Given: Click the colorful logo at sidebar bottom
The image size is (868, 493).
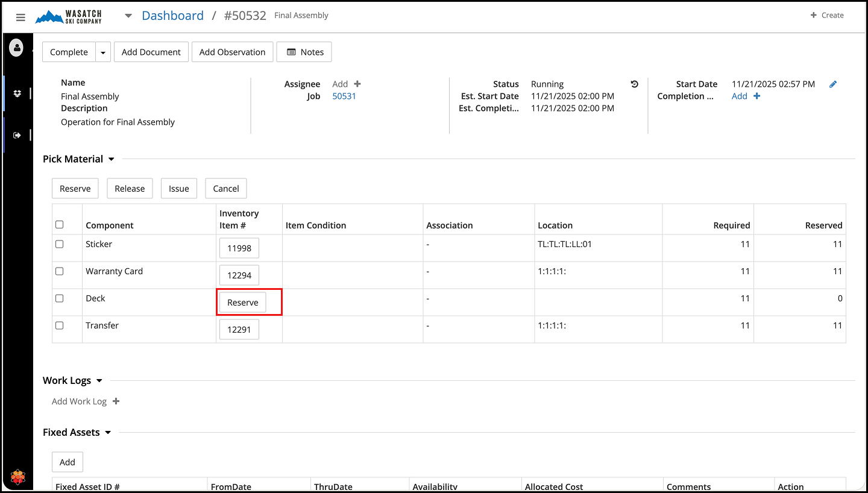Looking at the screenshot, I should pyautogui.click(x=17, y=477).
